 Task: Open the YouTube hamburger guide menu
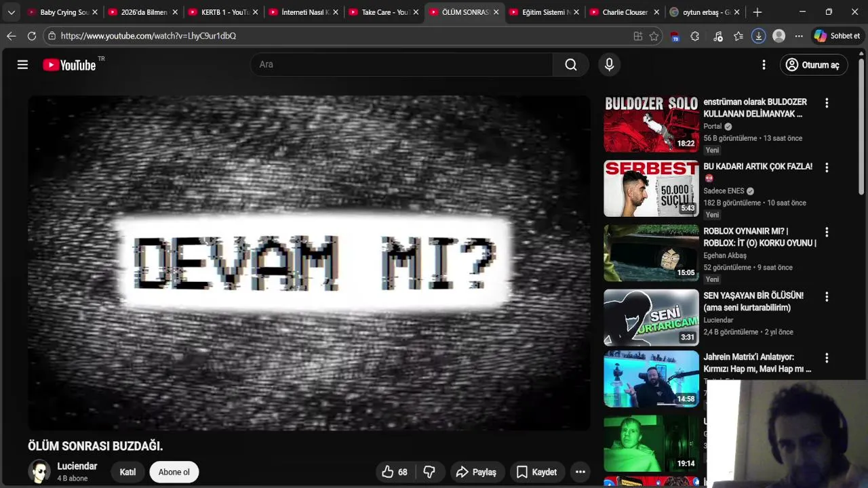[x=22, y=64]
